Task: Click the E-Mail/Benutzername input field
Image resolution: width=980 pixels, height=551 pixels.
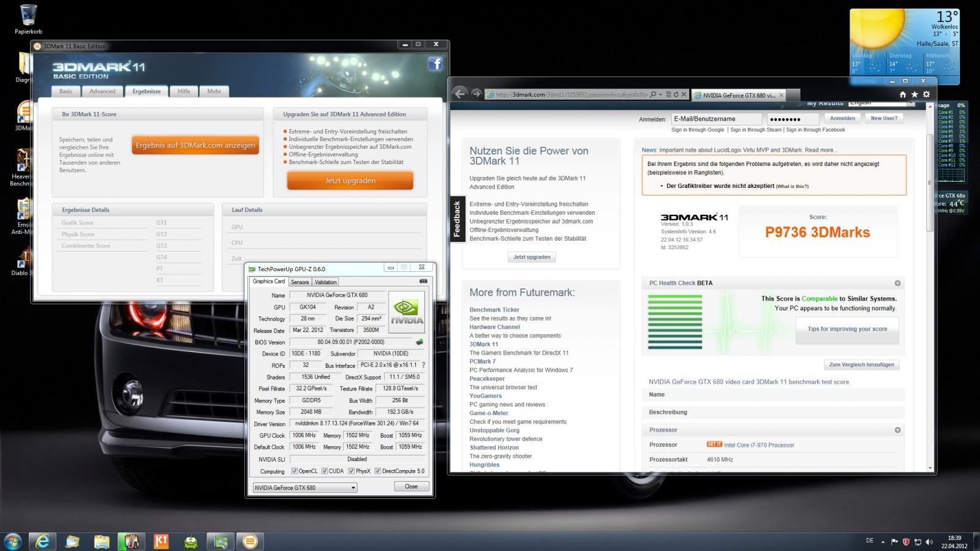Action: click(x=717, y=119)
